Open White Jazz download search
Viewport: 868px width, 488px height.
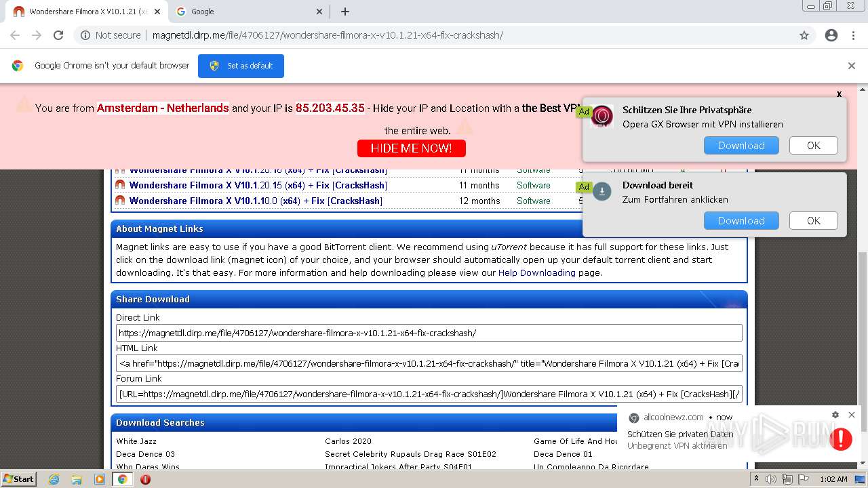136,441
